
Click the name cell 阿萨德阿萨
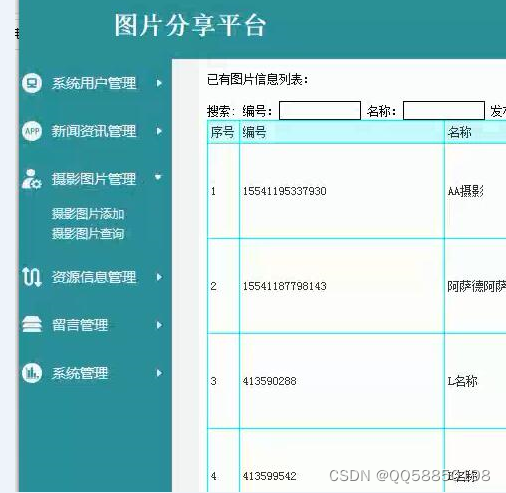476,286
